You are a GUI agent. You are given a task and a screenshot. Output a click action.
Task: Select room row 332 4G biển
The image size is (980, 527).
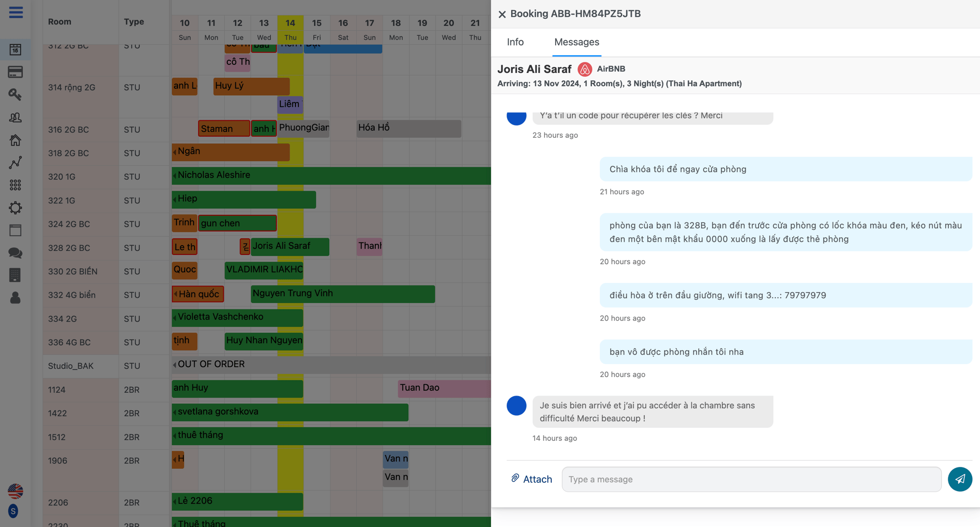(81, 295)
